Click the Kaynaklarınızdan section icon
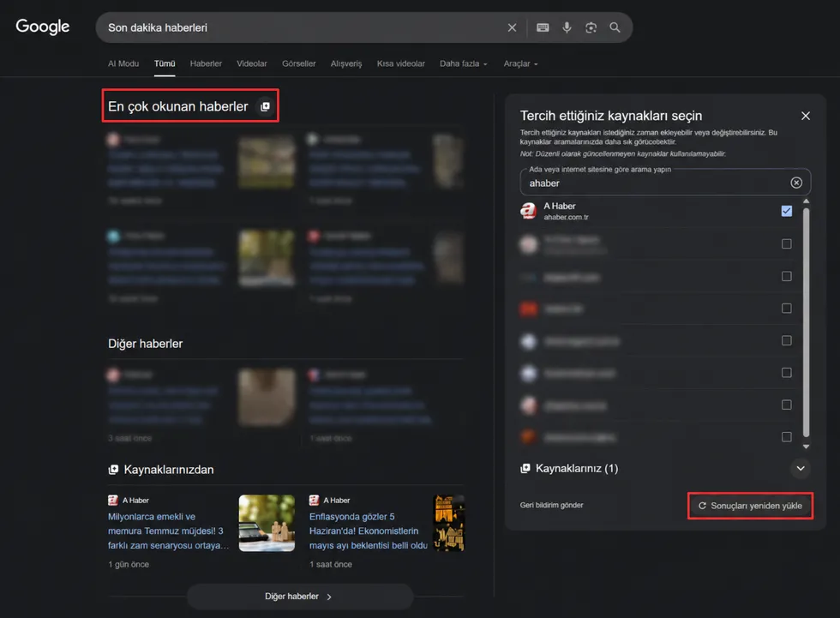This screenshot has width=840, height=618. (x=113, y=470)
